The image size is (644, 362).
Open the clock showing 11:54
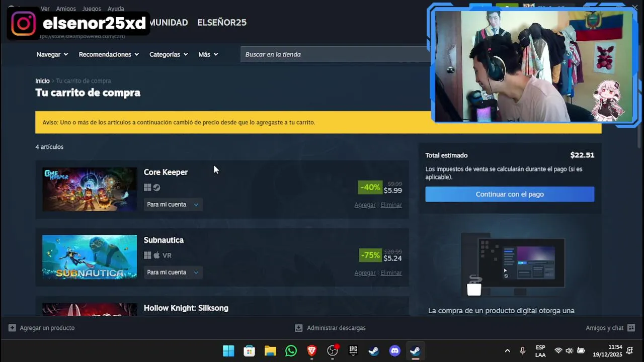[607, 351]
